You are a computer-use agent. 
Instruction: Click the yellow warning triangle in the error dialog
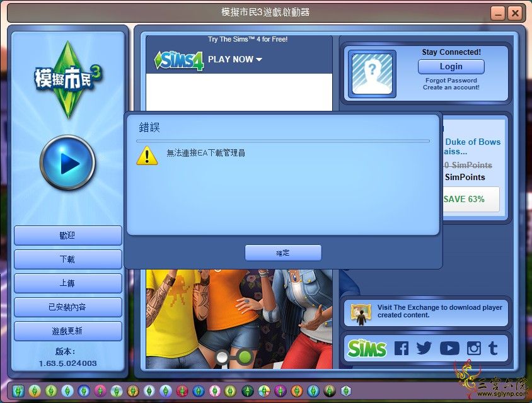click(147, 156)
